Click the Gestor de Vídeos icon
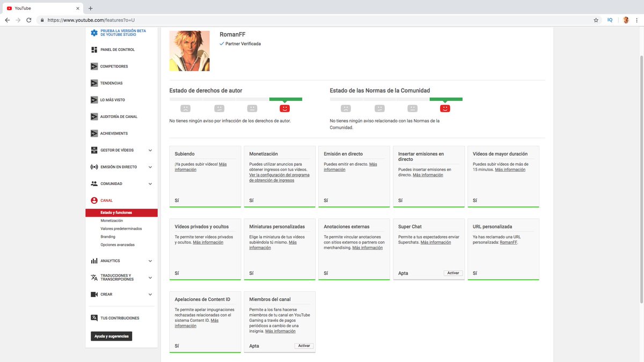644x362 pixels. click(x=94, y=150)
